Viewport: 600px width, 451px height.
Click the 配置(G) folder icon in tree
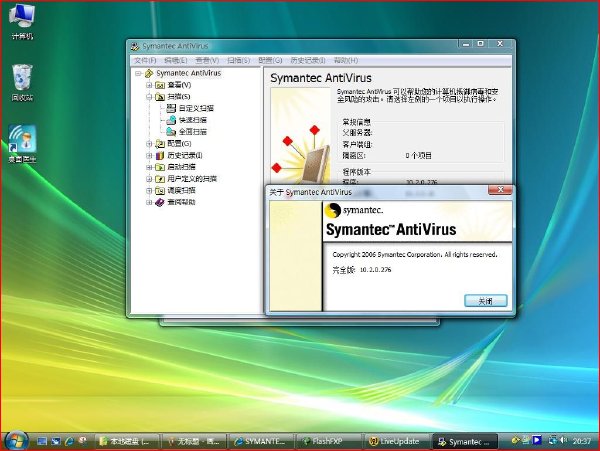160,143
